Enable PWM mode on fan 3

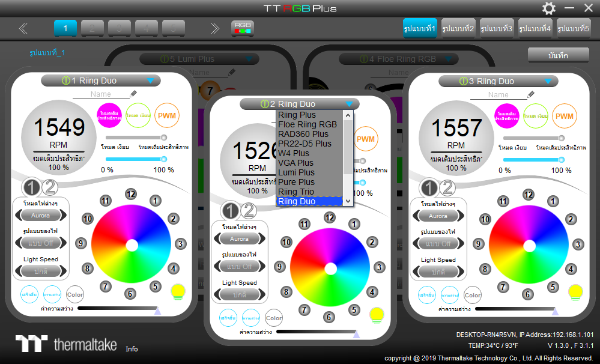click(x=565, y=116)
